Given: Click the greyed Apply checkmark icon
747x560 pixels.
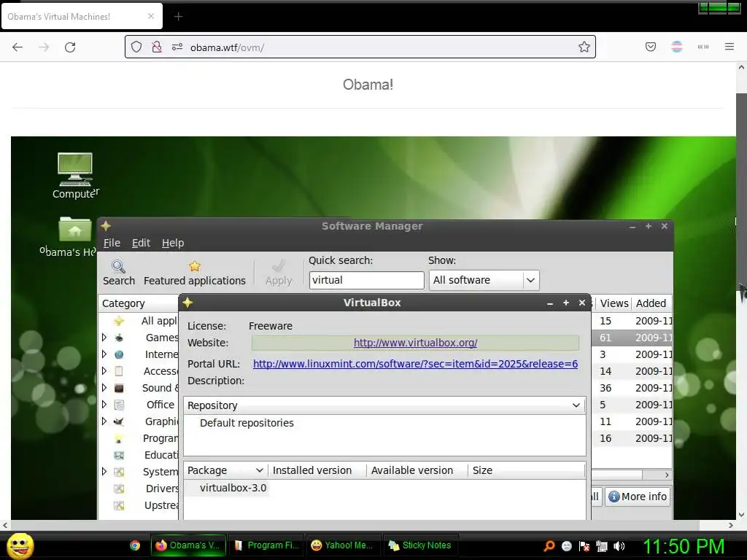Looking at the screenshot, I should (279, 266).
